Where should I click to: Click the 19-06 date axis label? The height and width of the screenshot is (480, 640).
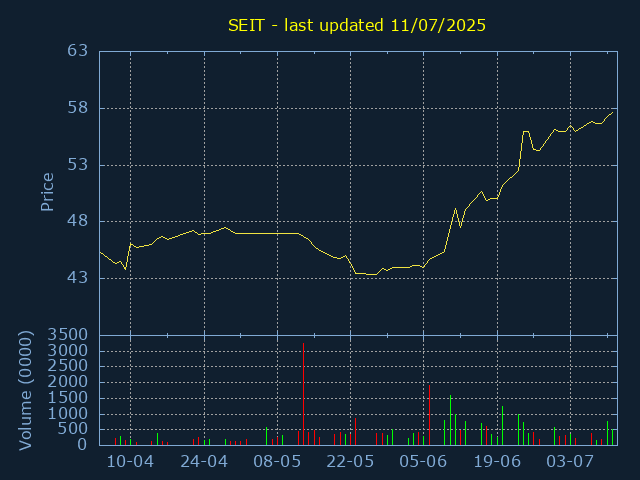[x=497, y=462]
